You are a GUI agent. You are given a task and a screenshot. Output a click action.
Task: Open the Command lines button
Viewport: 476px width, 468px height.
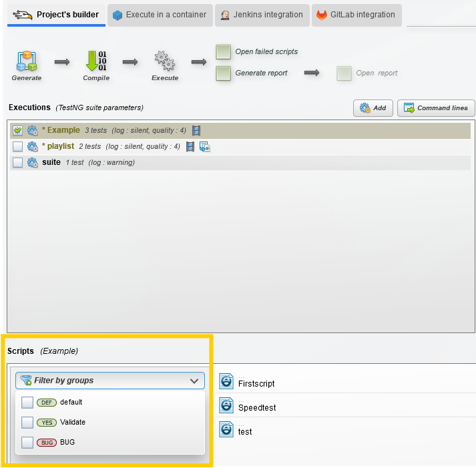click(436, 108)
